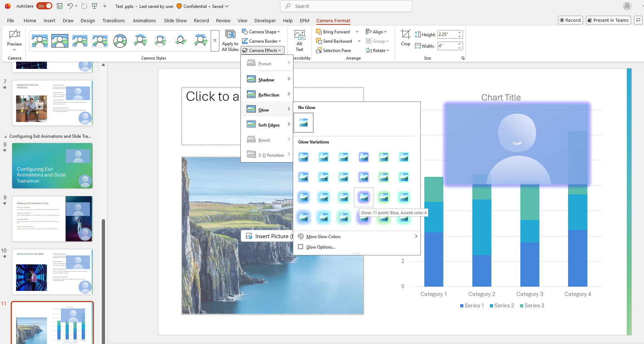Open the Camera Preview button
This screenshot has width=644, height=344.
pyautogui.click(x=14, y=40)
